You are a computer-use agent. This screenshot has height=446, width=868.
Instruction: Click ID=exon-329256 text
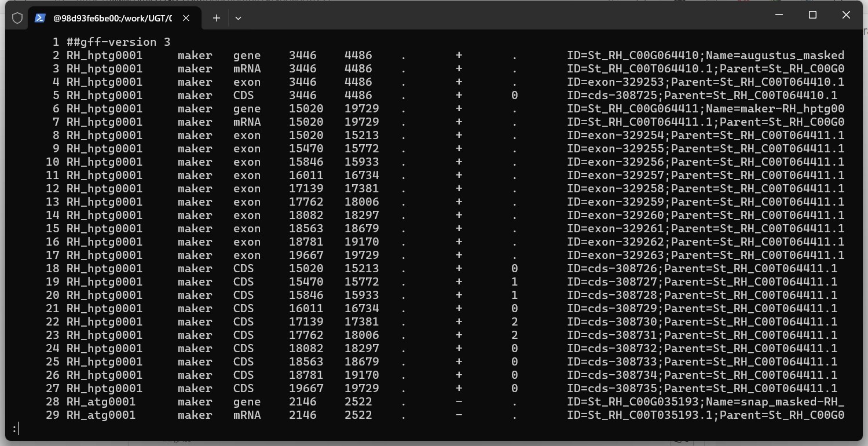(616, 162)
